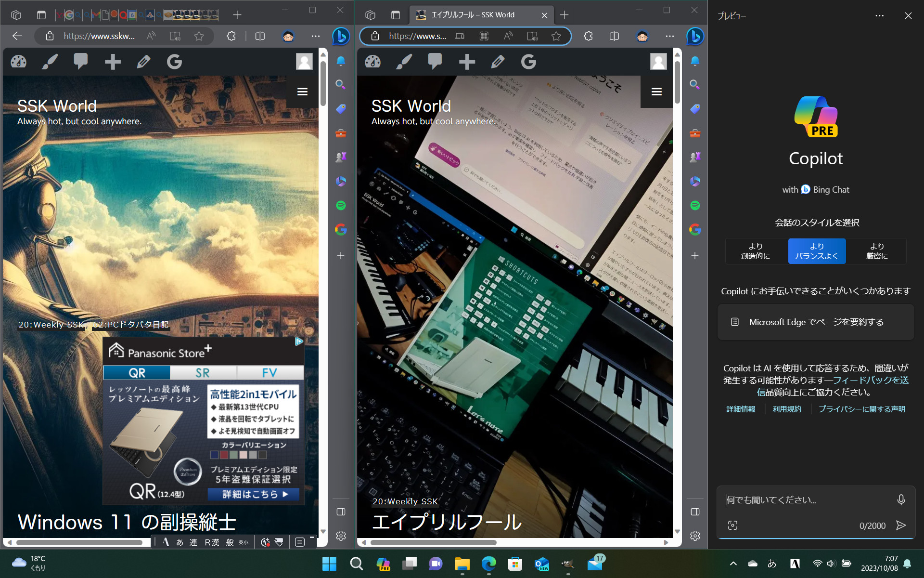The width and height of the screenshot is (924, 578).
Task: Click Windows 11 の副操縦士 article title
Action: click(127, 522)
